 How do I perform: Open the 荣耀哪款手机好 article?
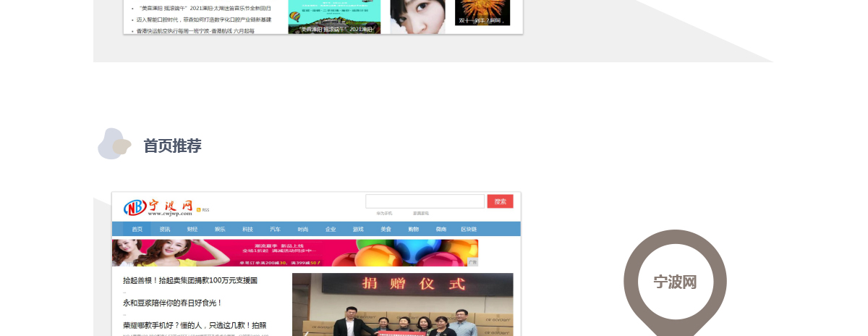pos(195,325)
